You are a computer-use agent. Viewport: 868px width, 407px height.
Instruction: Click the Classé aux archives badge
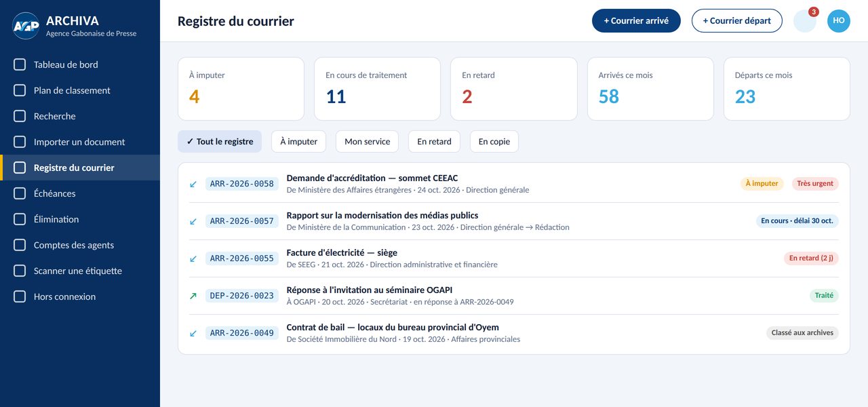tap(802, 333)
